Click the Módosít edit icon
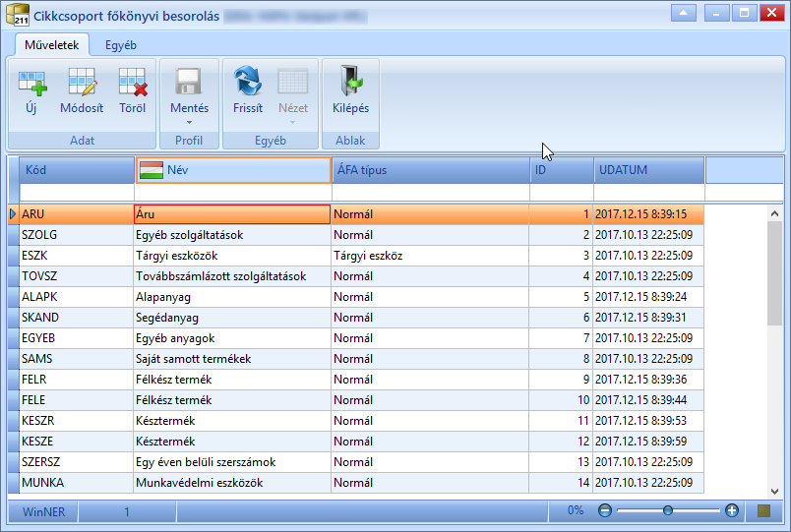 pyautogui.click(x=82, y=82)
